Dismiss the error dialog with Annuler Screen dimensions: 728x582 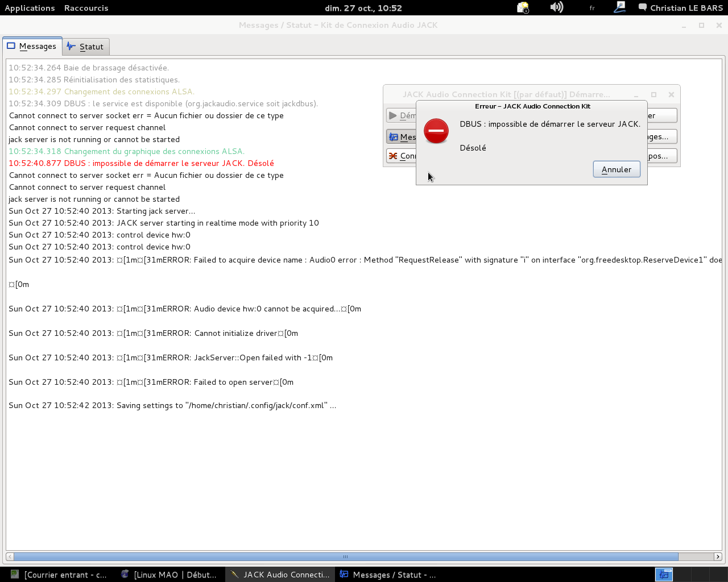[x=617, y=169]
